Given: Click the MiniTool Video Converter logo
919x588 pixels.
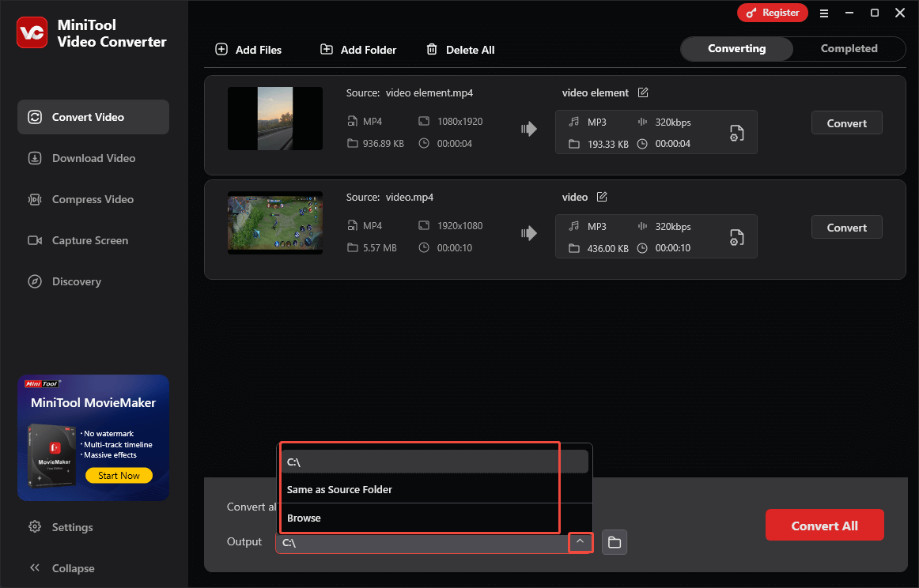Looking at the screenshot, I should (32, 32).
